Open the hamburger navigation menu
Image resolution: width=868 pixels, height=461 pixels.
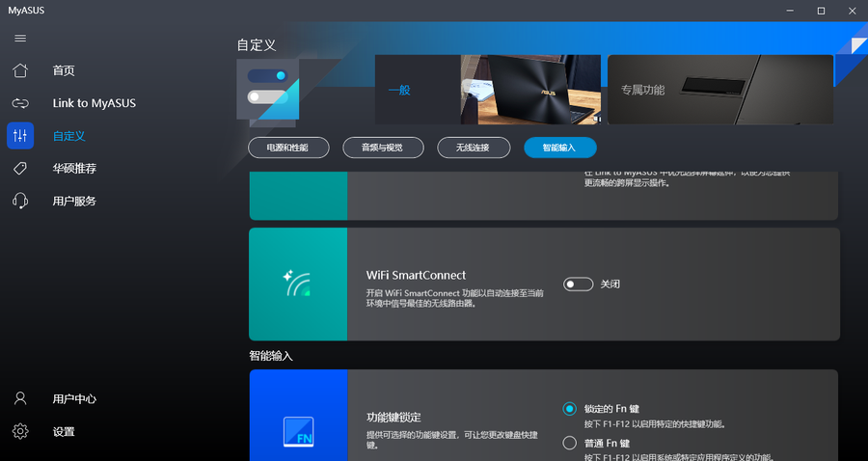20,39
